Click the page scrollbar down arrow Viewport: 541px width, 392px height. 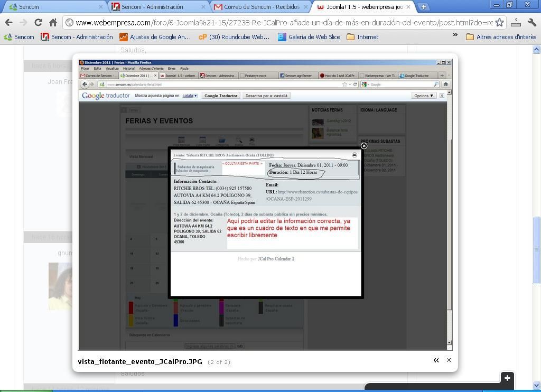pyautogui.click(x=536, y=385)
